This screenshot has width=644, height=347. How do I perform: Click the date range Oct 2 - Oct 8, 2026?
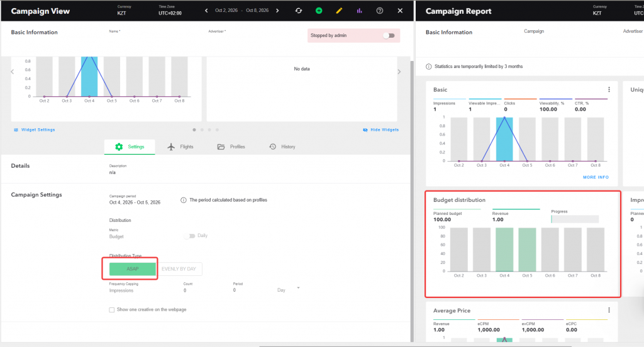(242, 11)
